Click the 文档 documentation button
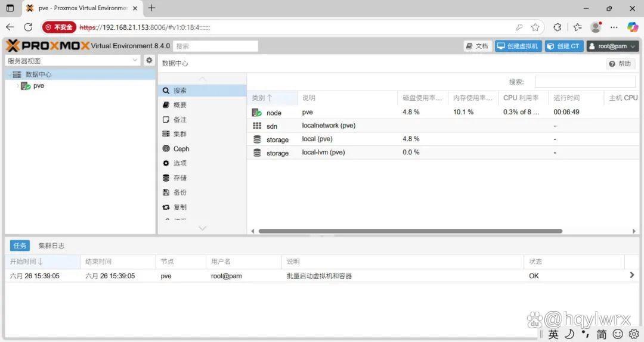The height and width of the screenshot is (342, 644). (478, 46)
